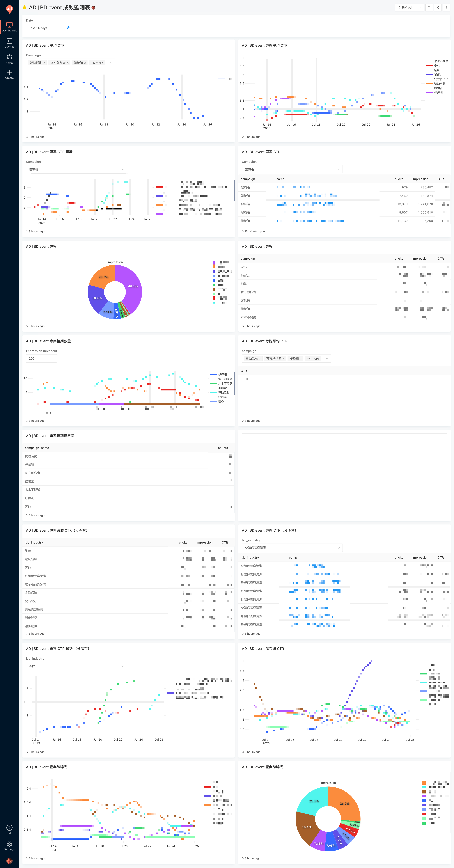
Task: Toggle the CTR legend series in 平均 CTR chart
Action: pyautogui.click(x=225, y=79)
